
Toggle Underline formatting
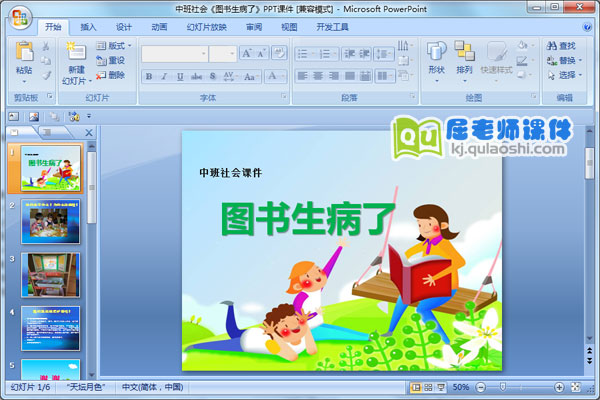pyautogui.click(x=180, y=76)
